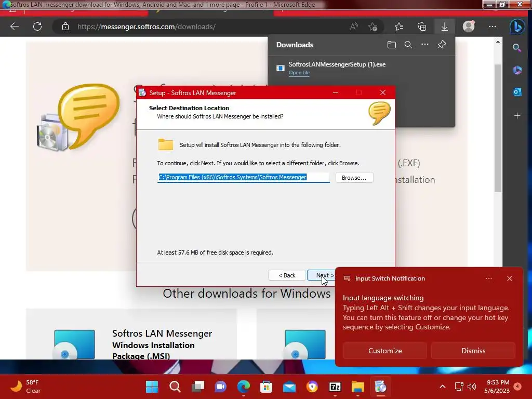Viewport: 532px width, 399px height.
Task: Open file link for SoftrosLANMessengerSetup
Action: coord(299,73)
